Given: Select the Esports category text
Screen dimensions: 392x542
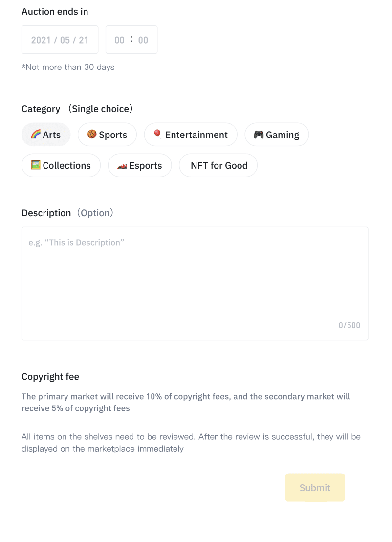Looking at the screenshot, I should point(145,165).
